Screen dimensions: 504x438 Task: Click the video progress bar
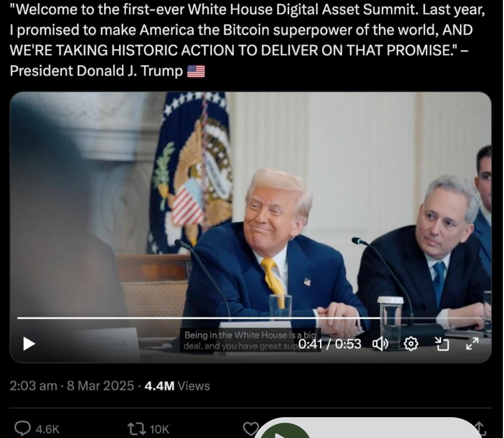(219, 318)
